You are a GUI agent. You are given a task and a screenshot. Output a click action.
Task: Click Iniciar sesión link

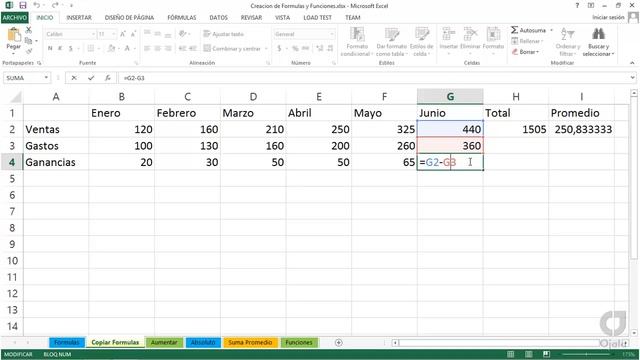tap(608, 17)
